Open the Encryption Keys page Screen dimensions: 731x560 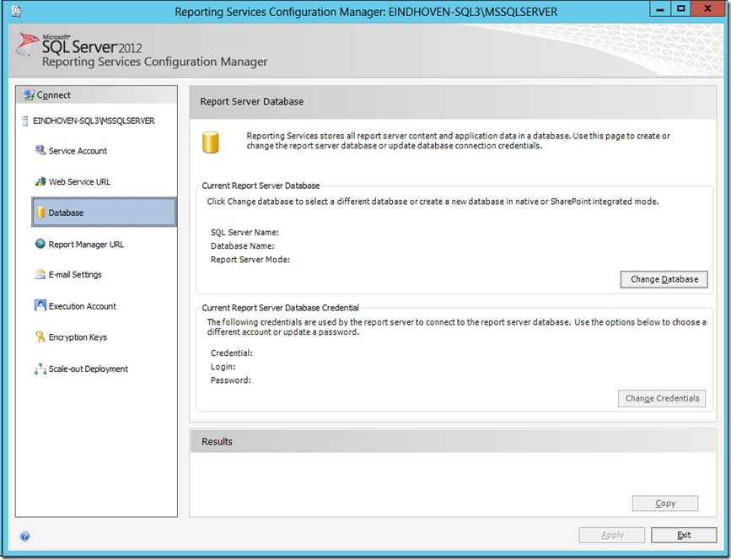[x=78, y=337]
